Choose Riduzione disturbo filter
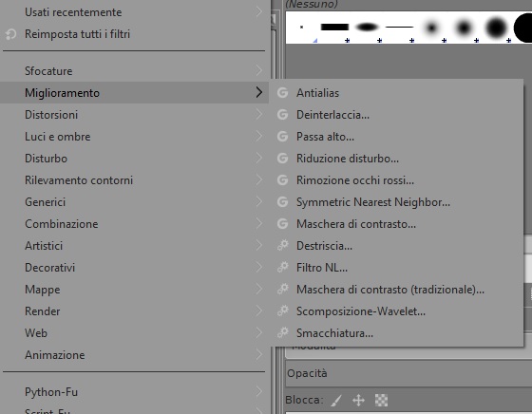Screen dimensions: 532x414 coord(398,159)
